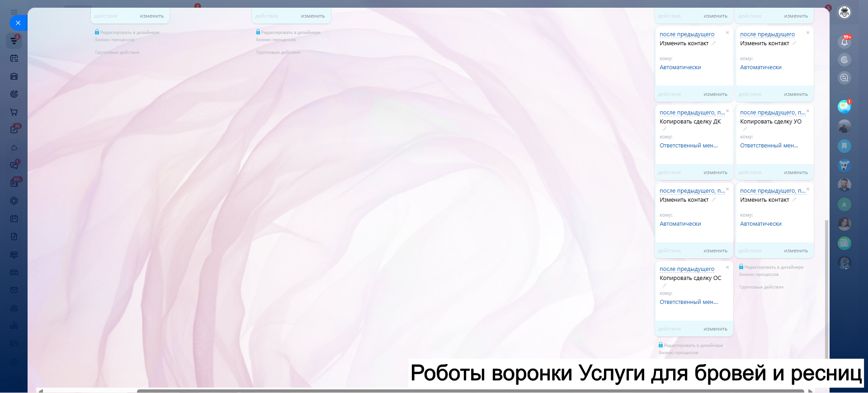Open the delay setting of Копировать сделку ДК
The height and width of the screenshot is (393, 868).
click(x=692, y=113)
